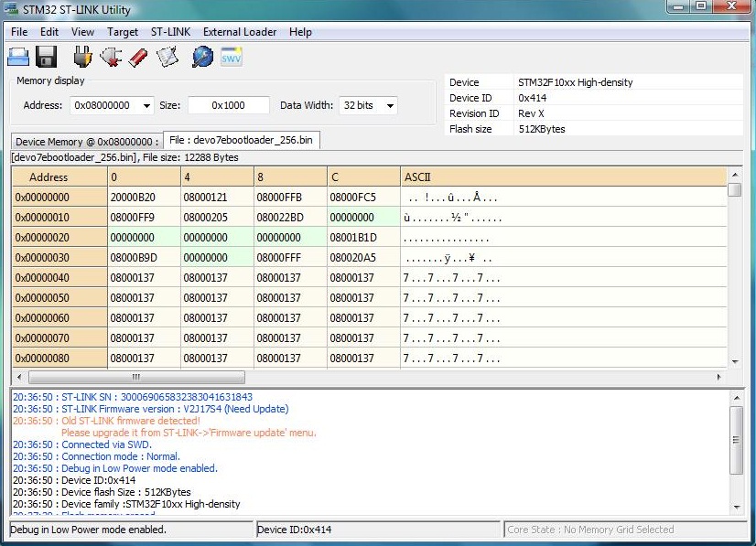
Task: Click the Open file toolbar icon
Action: pos(18,57)
